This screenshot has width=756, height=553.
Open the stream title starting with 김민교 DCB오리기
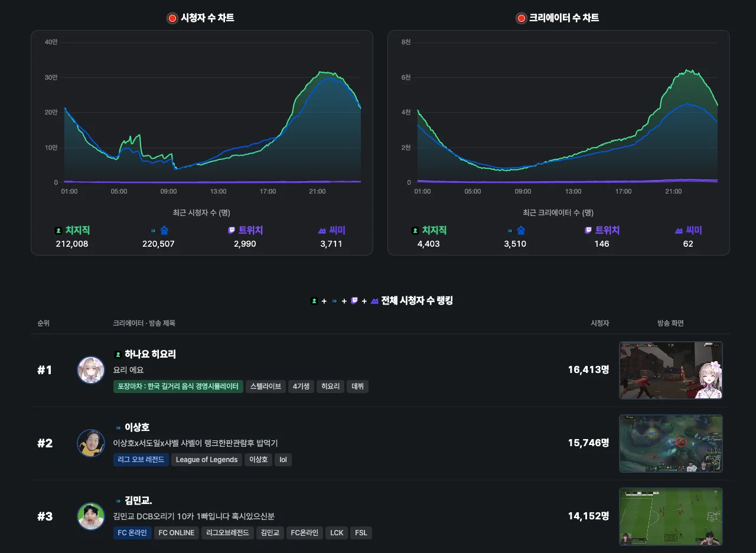194,516
